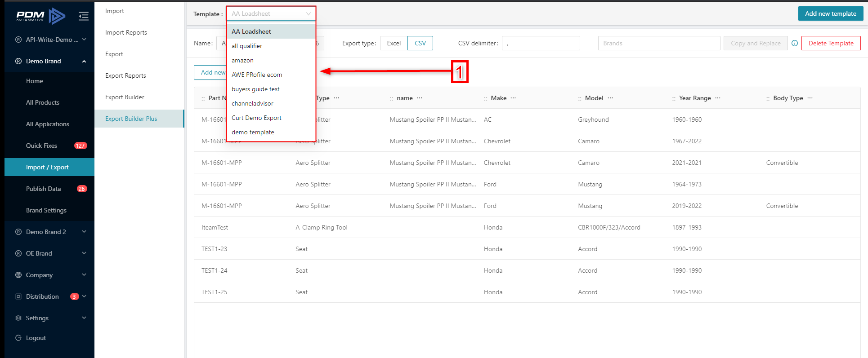Expand the Settings section chevron
868x358 pixels.
coord(84,318)
